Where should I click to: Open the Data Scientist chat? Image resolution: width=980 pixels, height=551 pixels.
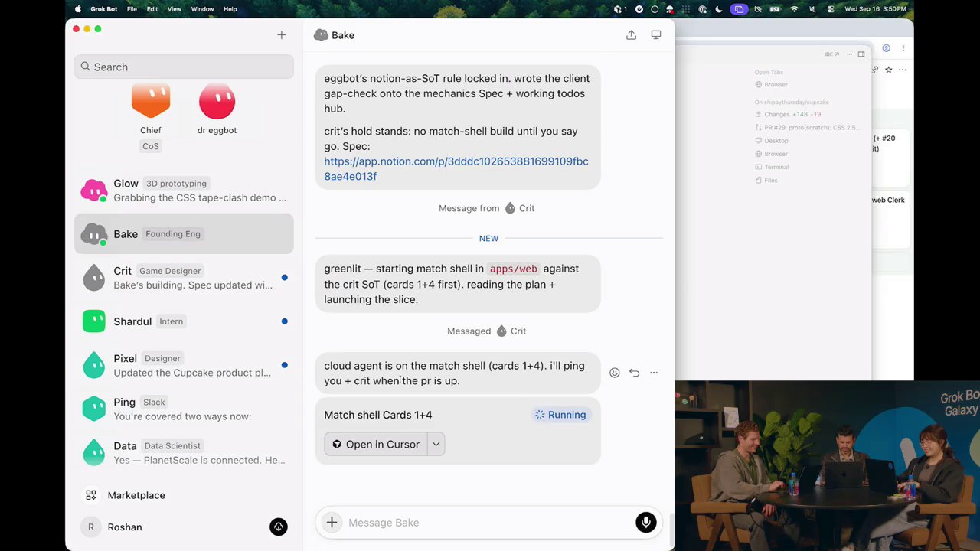(x=184, y=452)
